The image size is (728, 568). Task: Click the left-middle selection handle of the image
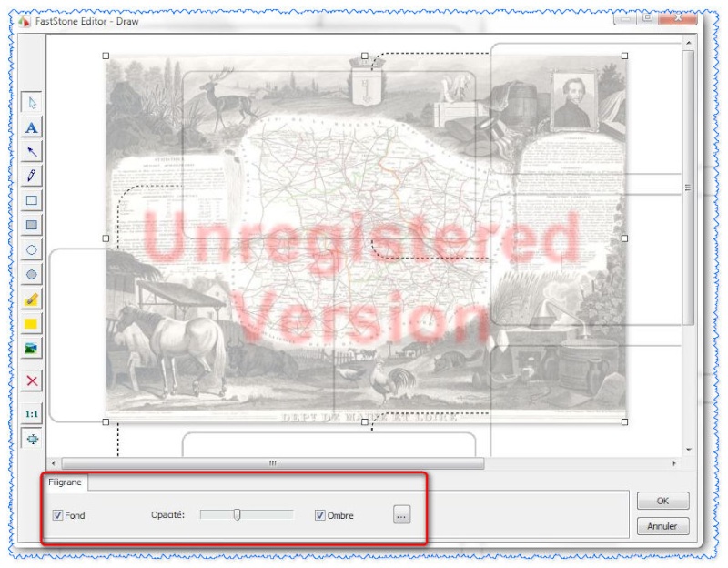click(106, 238)
